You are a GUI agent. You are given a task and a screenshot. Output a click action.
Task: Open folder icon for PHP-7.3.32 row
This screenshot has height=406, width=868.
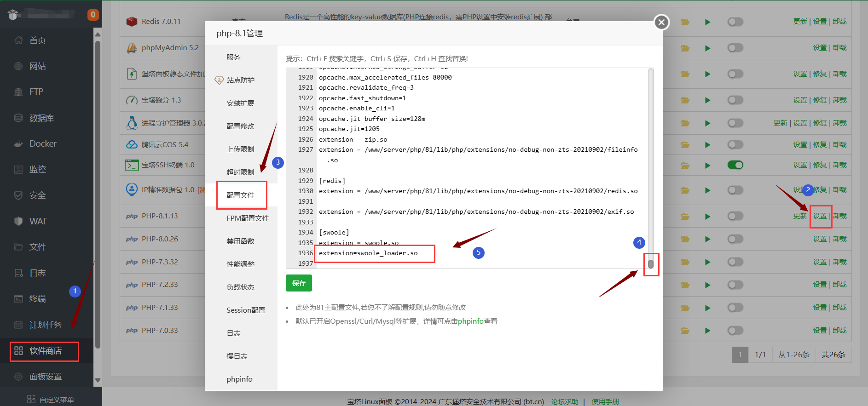tap(685, 262)
